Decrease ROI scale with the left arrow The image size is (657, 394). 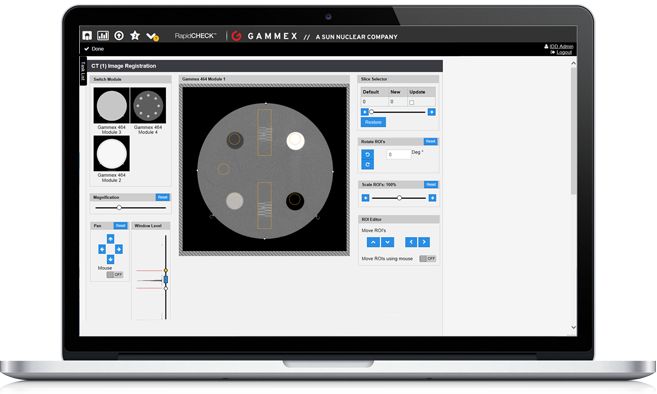pos(365,198)
